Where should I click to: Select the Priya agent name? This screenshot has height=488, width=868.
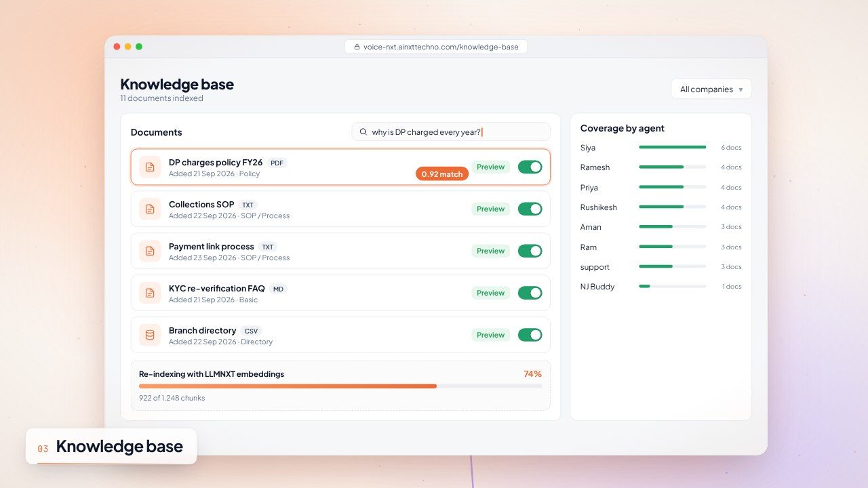point(589,187)
